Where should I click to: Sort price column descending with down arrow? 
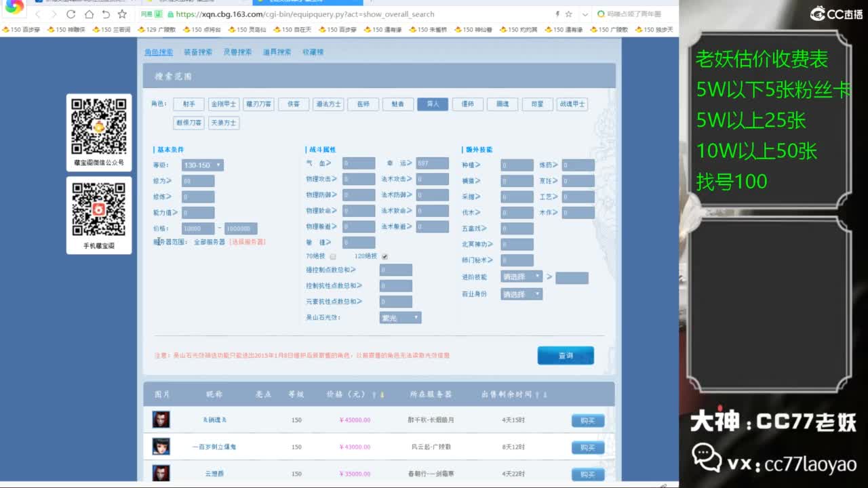(x=382, y=395)
